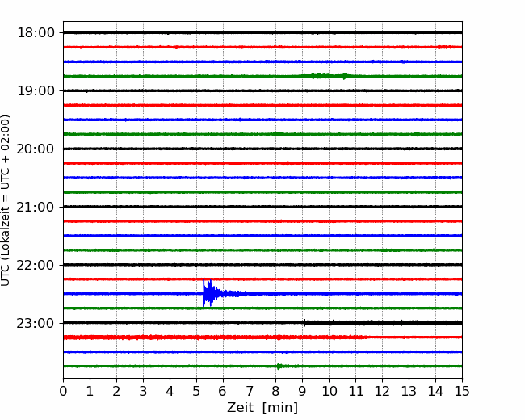Screen dimensions: 525x420
Task: Click x-axis tick label 9
Action: click(x=303, y=391)
